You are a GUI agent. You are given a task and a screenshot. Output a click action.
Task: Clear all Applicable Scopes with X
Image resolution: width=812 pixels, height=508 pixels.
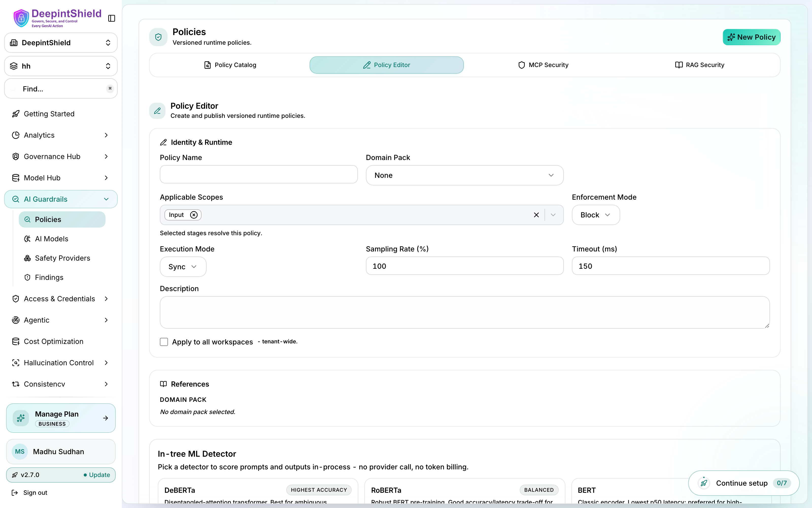coord(536,215)
